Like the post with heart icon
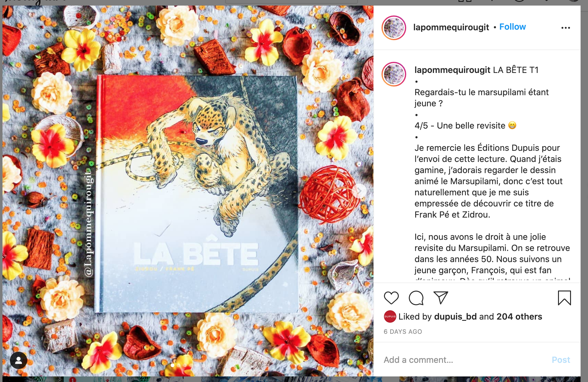This screenshot has height=382, width=588. (391, 298)
